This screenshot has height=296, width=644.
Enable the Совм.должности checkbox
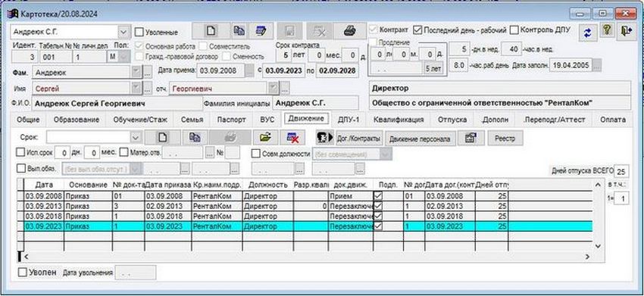pos(256,154)
